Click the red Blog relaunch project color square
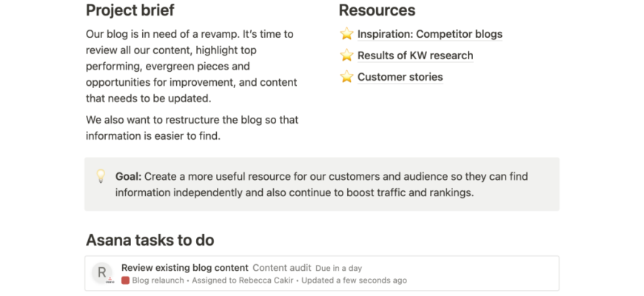The image size is (644, 296). [x=125, y=280]
